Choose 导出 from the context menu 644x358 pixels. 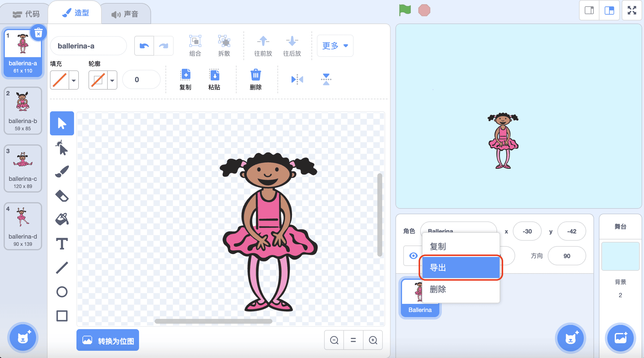pos(460,267)
